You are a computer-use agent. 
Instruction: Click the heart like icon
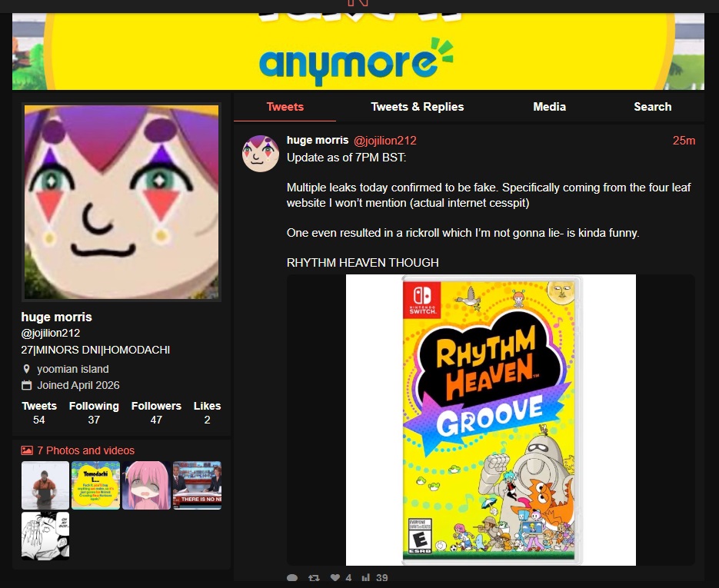coord(335,577)
